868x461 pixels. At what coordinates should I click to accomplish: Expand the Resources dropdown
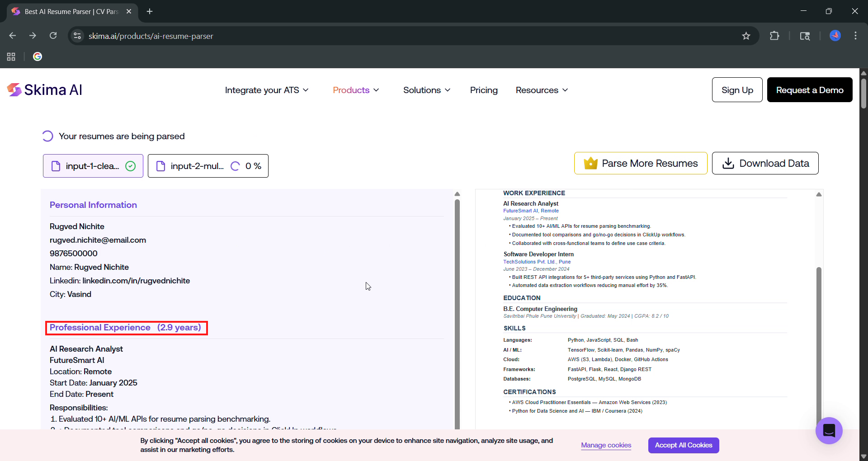coord(542,90)
